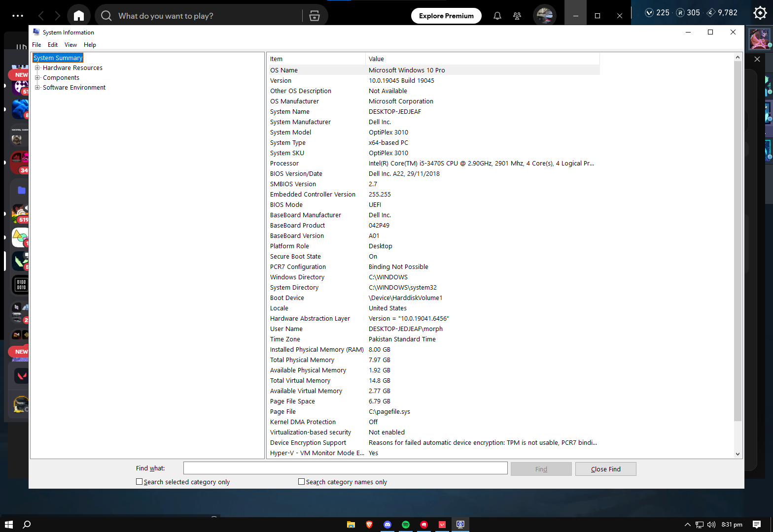Click the Find button

(541, 469)
